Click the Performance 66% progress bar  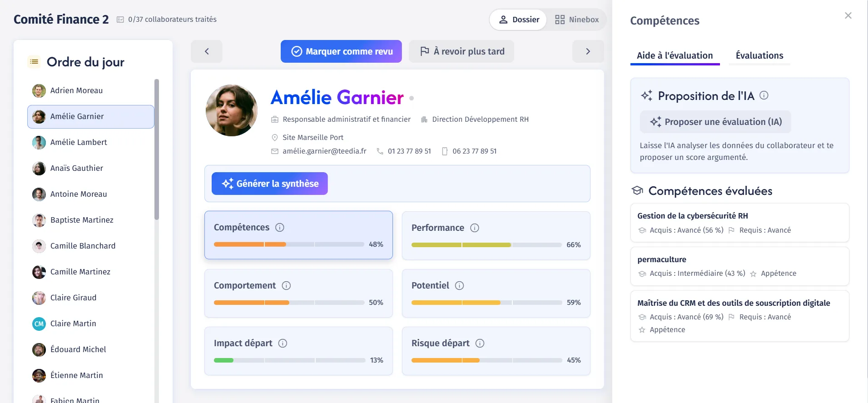[x=486, y=245]
